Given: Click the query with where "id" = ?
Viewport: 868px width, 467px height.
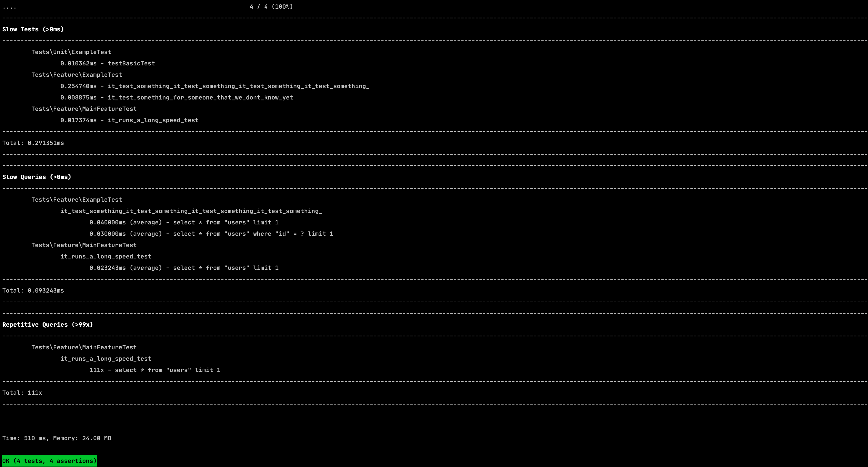Looking at the screenshot, I should (211, 234).
